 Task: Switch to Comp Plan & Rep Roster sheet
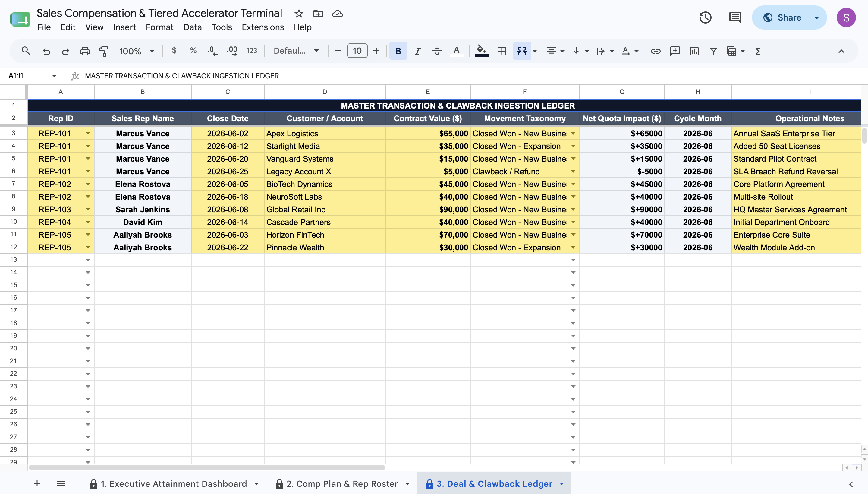click(342, 484)
